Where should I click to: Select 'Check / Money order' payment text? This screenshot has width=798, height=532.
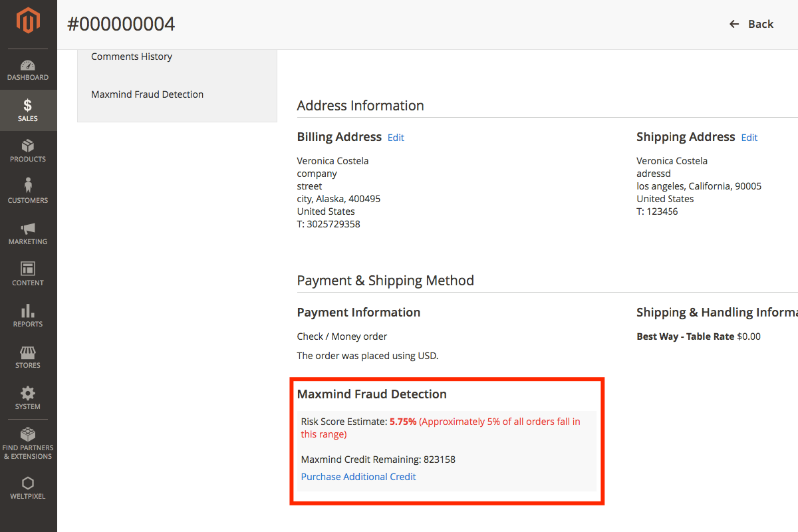pos(342,336)
